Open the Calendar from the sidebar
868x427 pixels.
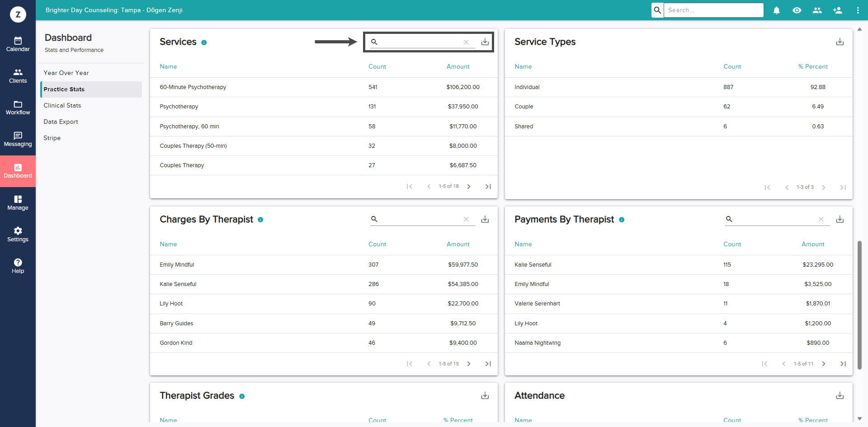(x=18, y=44)
